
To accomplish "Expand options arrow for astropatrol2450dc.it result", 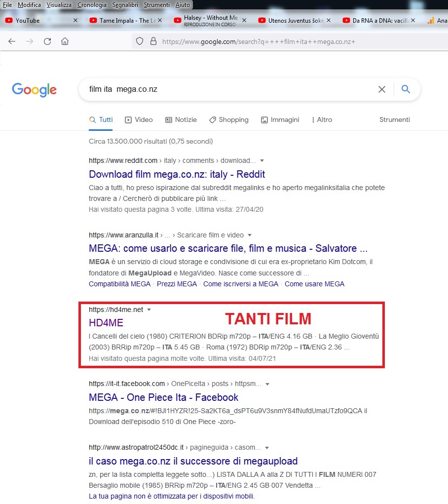I will click(x=266, y=448).
